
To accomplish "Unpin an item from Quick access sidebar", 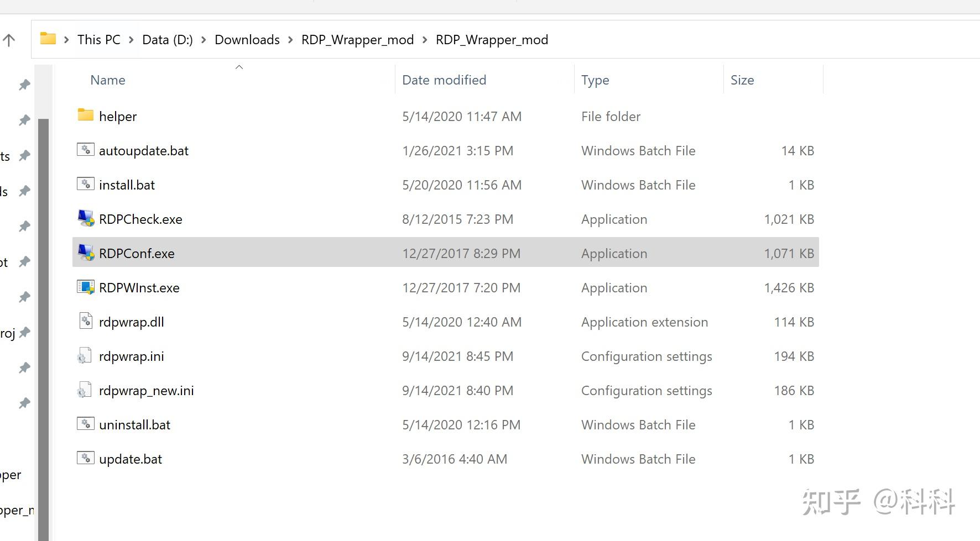I will click(x=24, y=85).
